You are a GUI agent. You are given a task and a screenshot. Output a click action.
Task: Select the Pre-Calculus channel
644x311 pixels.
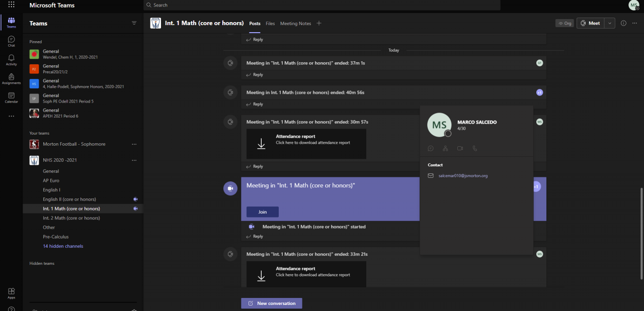pyautogui.click(x=55, y=237)
